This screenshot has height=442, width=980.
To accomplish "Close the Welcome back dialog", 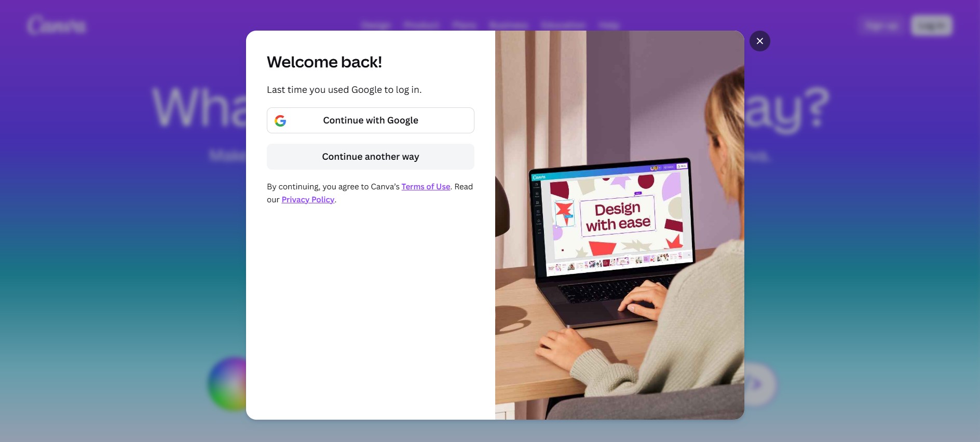I will point(759,41).
